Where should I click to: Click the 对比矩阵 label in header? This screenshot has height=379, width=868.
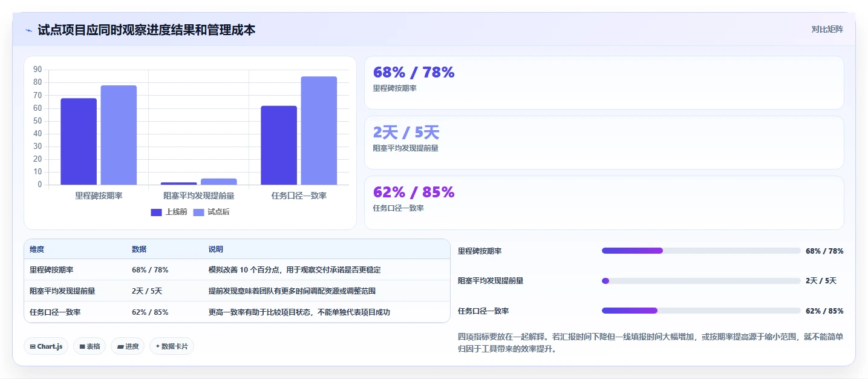827,29
